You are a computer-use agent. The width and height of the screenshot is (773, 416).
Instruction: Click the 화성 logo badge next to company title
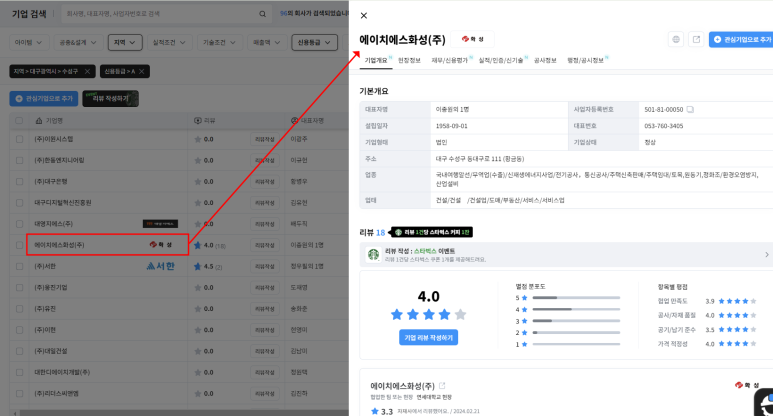pyautogui.click(x=473, y=39)
